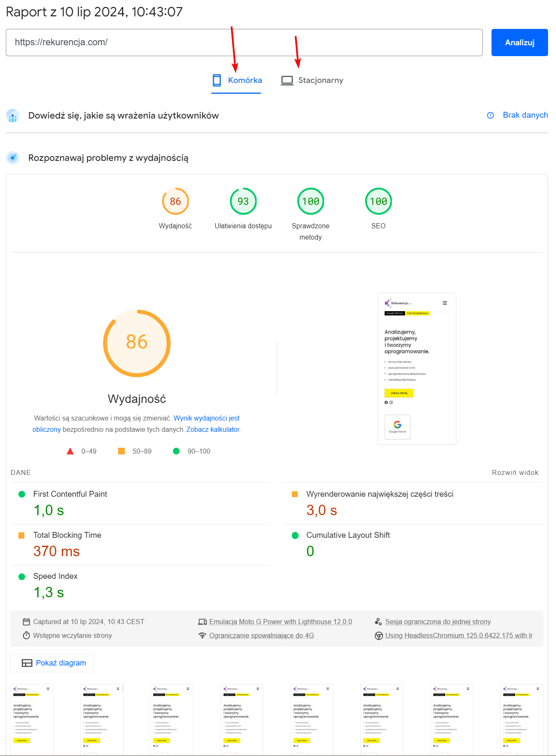
Task: Click 'Sesja ograniczona do jednej strony' text
Action: tap(438, 622)
